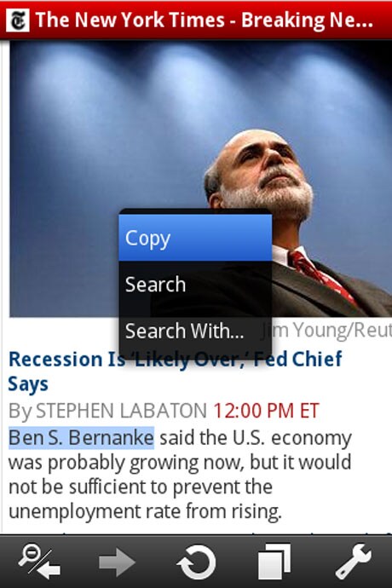Viewport: 392px width, 588px height.
Task: Tap the Stephen Labaton byline
Action: [x=107, y=411]
